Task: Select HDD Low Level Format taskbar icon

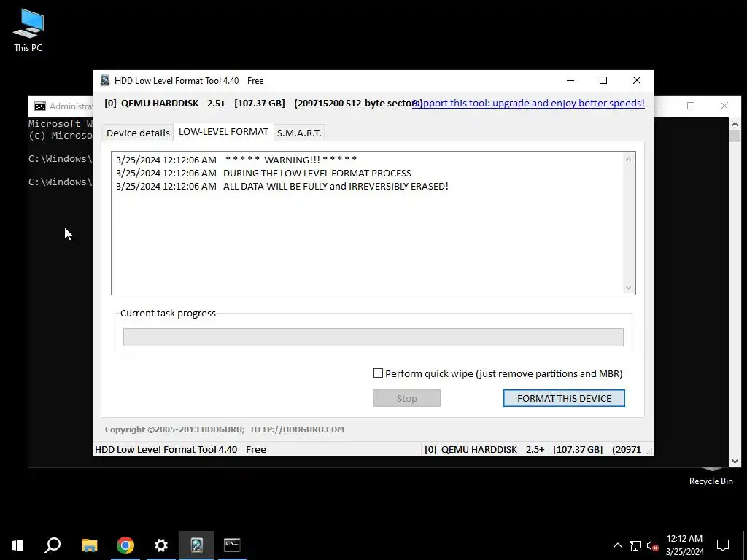Action: click(197, 545)
